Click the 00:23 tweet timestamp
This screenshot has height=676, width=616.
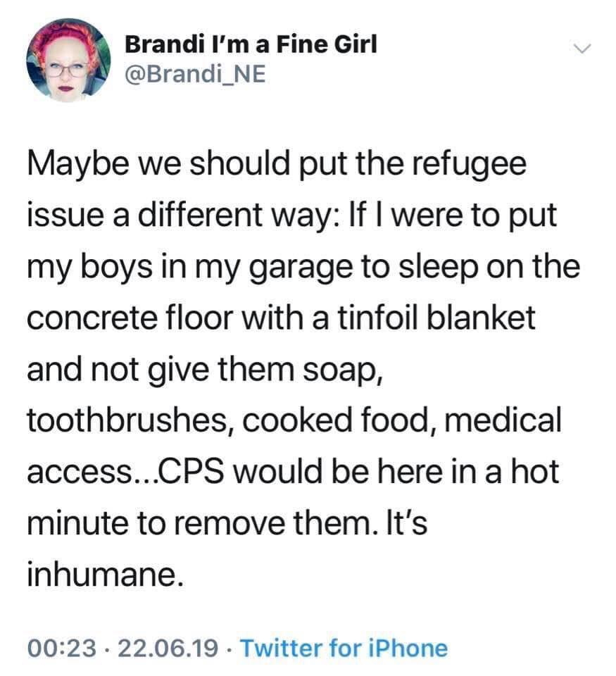(x=62, y=648)
